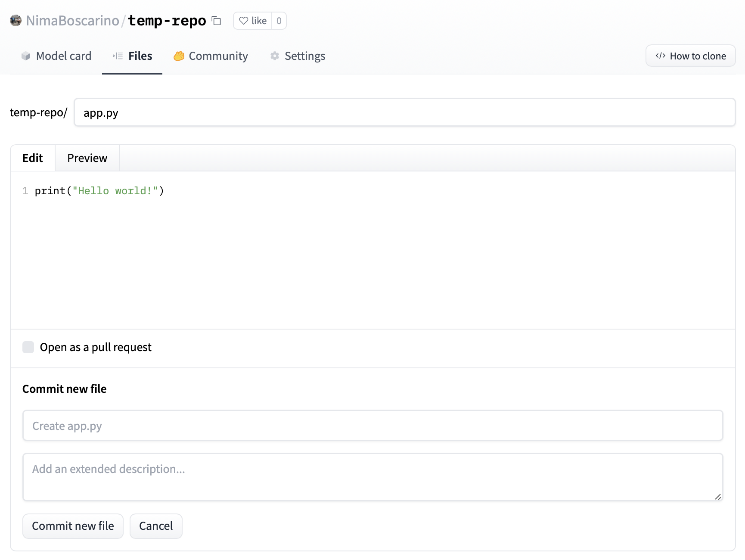Open the Community tab
The image size is (745, 560).
[211, 56]
